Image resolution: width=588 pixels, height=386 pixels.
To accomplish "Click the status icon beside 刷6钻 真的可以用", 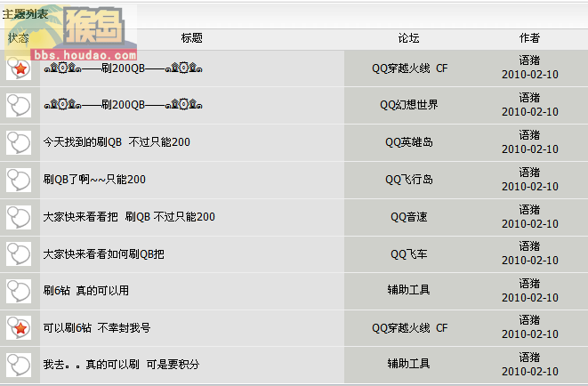I will (19, 291).
